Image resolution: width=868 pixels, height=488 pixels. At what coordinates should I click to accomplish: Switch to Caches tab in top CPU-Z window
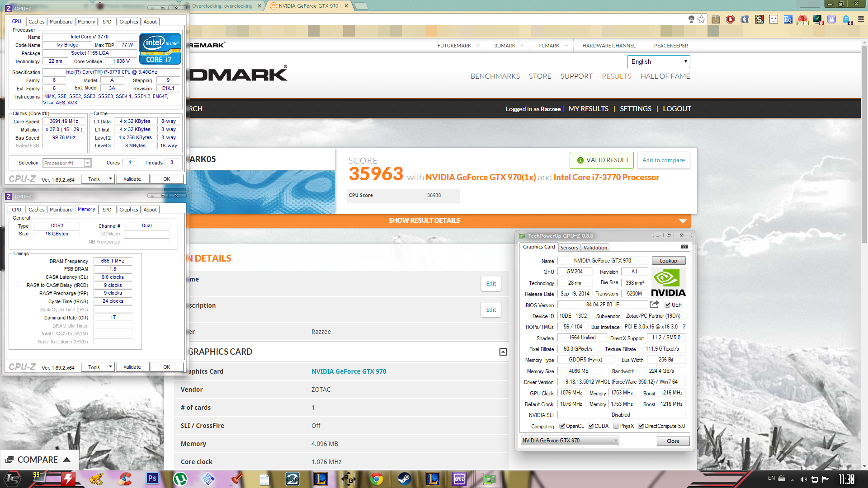point(36,22)
